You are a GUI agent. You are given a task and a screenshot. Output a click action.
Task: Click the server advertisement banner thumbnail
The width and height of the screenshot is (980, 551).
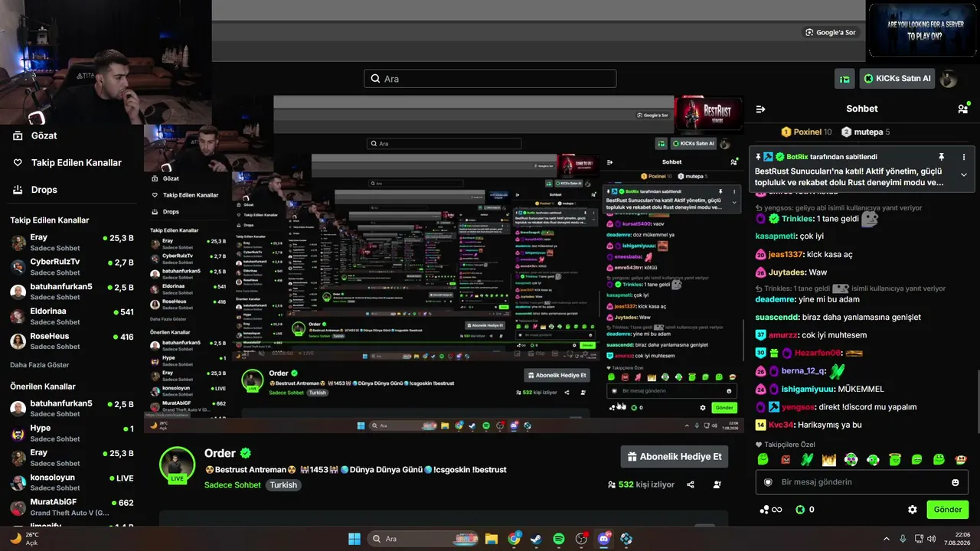[923, 30]
